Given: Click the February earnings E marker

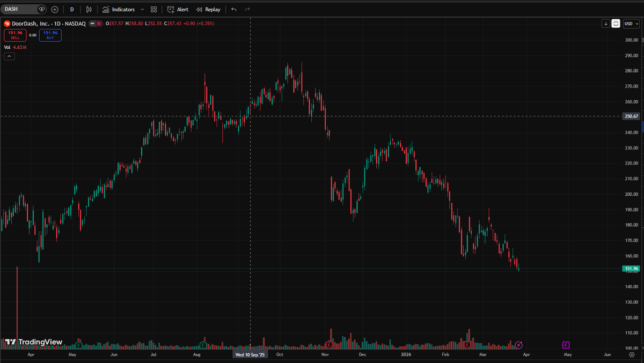Looking at the screenshot, I should coord(468,345).
